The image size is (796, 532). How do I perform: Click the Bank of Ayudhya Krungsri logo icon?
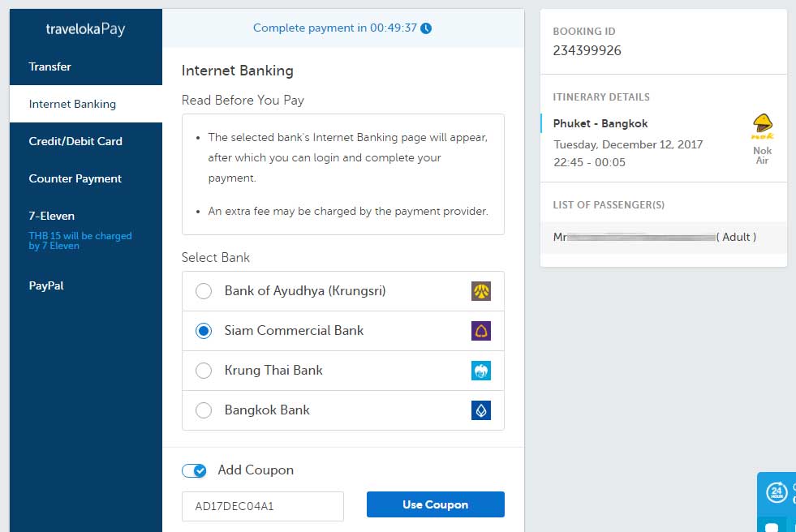(481, 291)
